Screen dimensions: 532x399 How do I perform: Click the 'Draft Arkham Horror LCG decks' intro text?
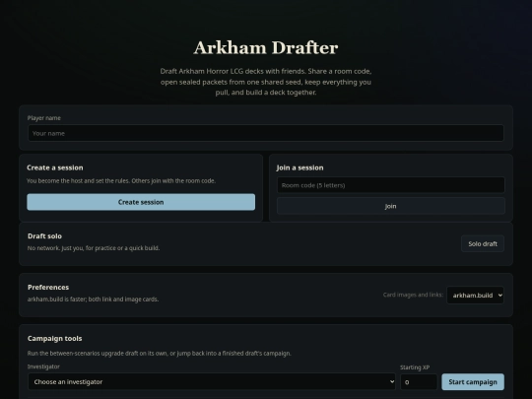[266, 82]
